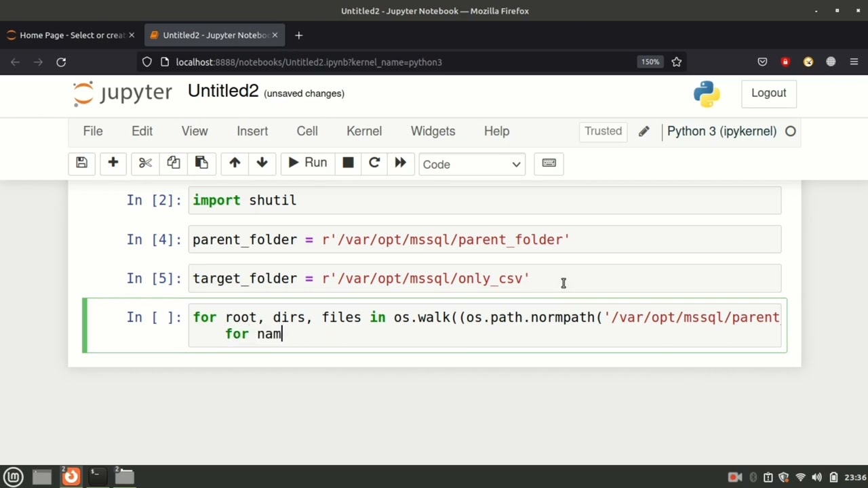Screen dimensions: 868x488
Task: Move the selected cell up
Action: 235,163
